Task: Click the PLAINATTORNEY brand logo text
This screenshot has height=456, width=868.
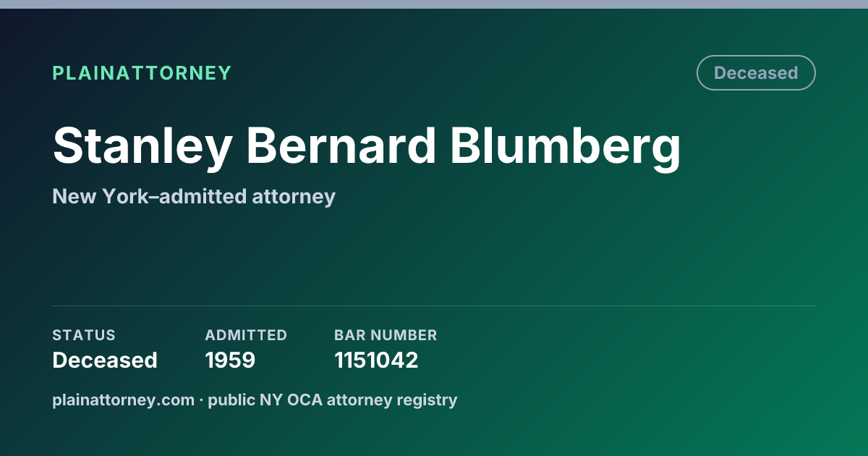Action: pos(142,73)
